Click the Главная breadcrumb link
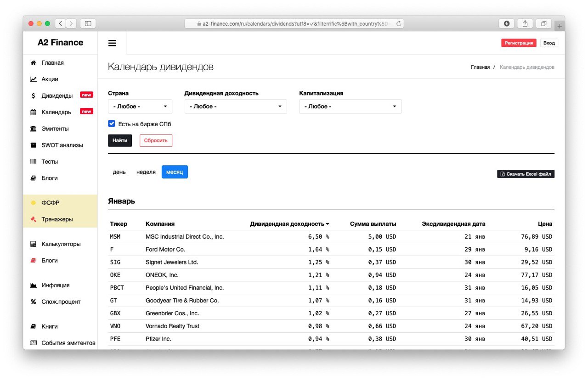Viewport: 588px width, 380px height. [x=480, y=67]
